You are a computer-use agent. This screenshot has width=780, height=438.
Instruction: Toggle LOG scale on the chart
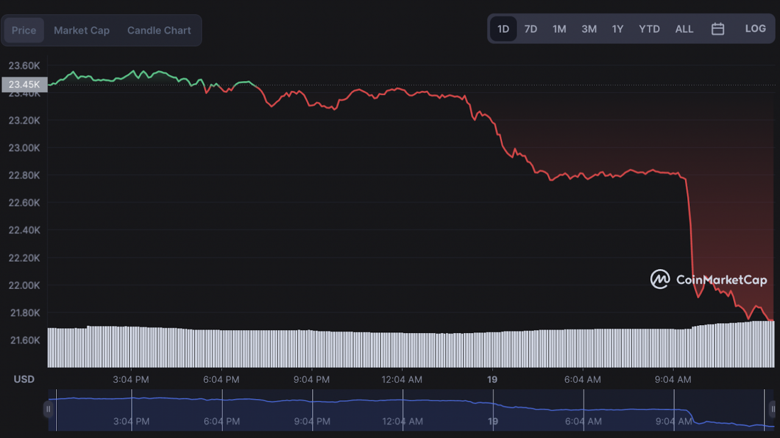755,29
